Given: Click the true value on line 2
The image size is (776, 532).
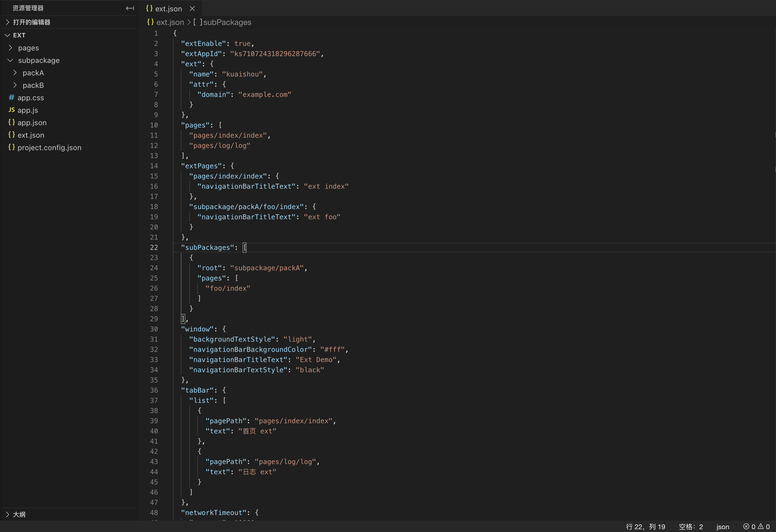Looking at the screenshot, I should (x=242, y=43).
